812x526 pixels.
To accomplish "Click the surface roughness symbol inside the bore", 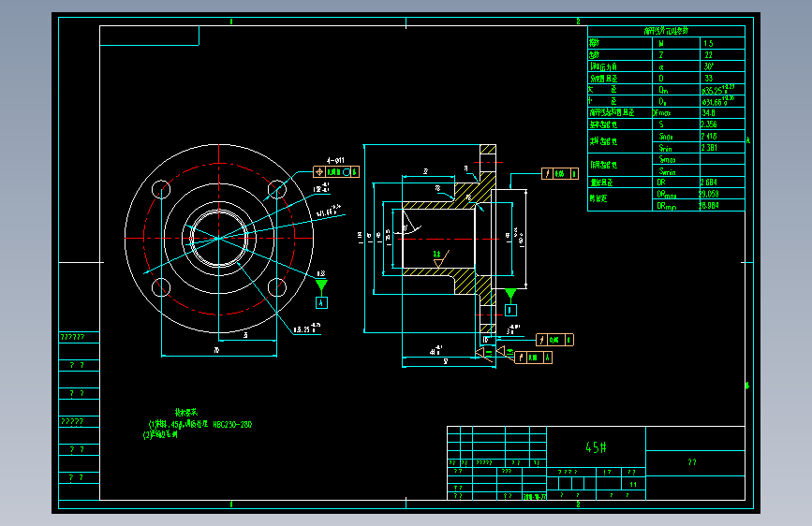I will click(x=439, y=259).
